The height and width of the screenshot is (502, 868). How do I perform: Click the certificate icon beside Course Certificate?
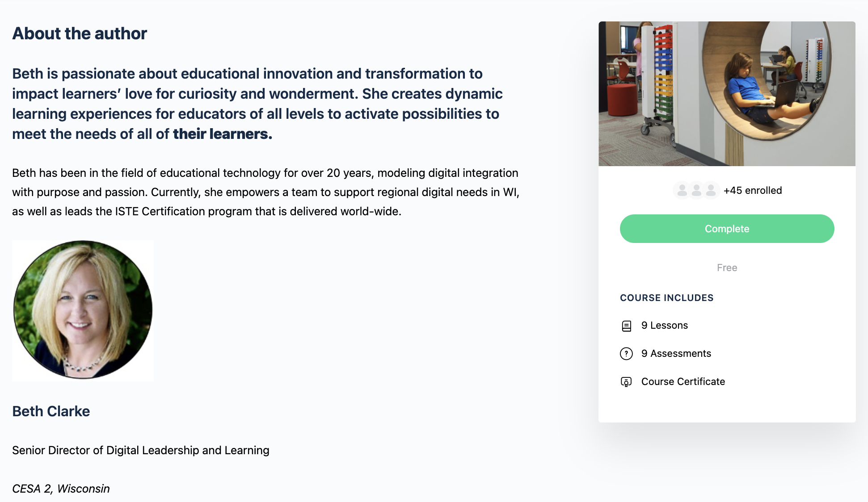[626, 382]
